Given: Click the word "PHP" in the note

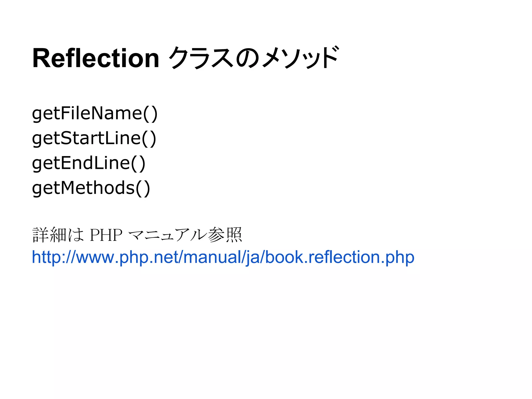Looking at the screenshot, I should (106, 235).
